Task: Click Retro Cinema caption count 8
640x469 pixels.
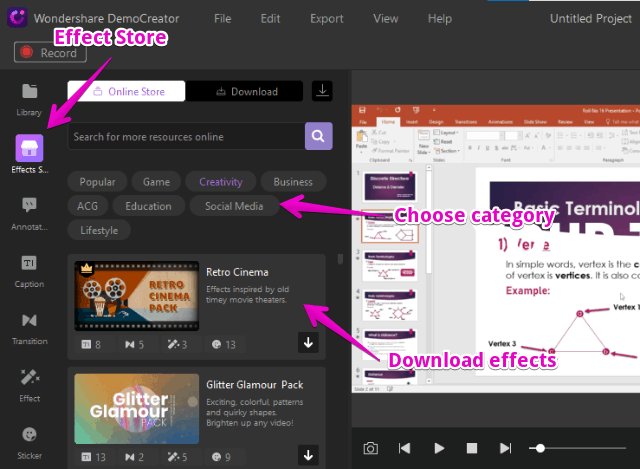Action: pyautogui.click(x=91, y=345)
